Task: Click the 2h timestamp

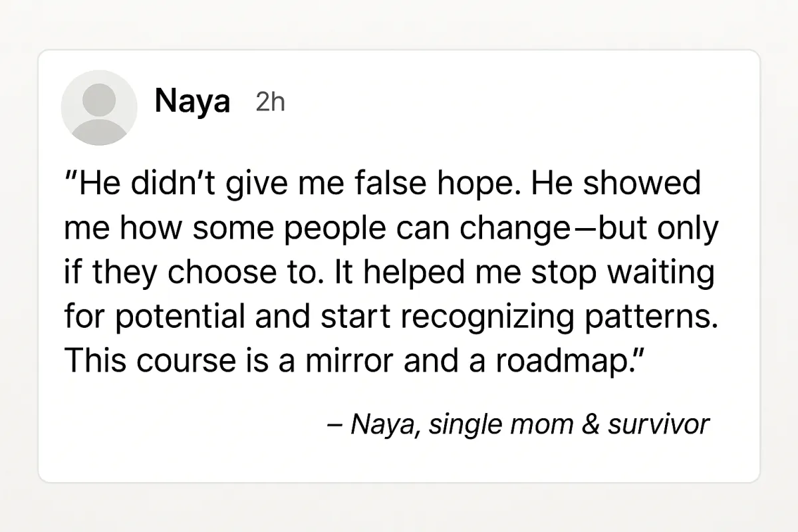Action: point(270,103)
